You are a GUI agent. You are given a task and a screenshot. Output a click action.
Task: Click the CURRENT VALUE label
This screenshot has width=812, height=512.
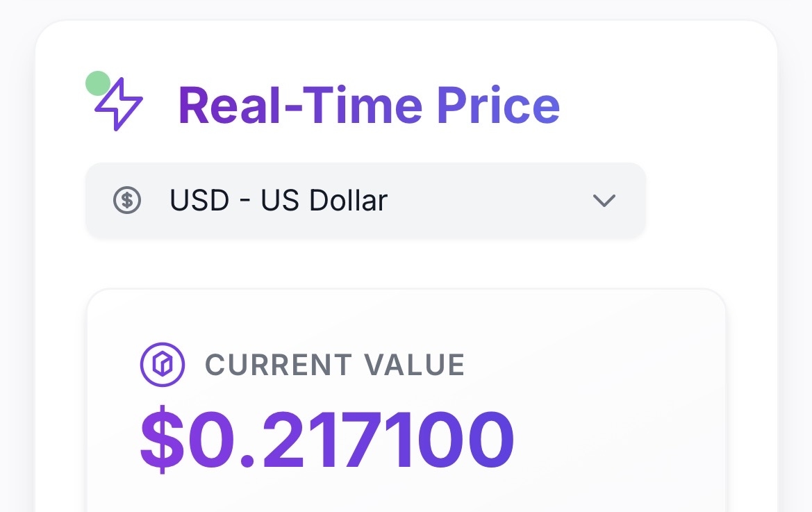pyautogui.click(x=335, y=365)
